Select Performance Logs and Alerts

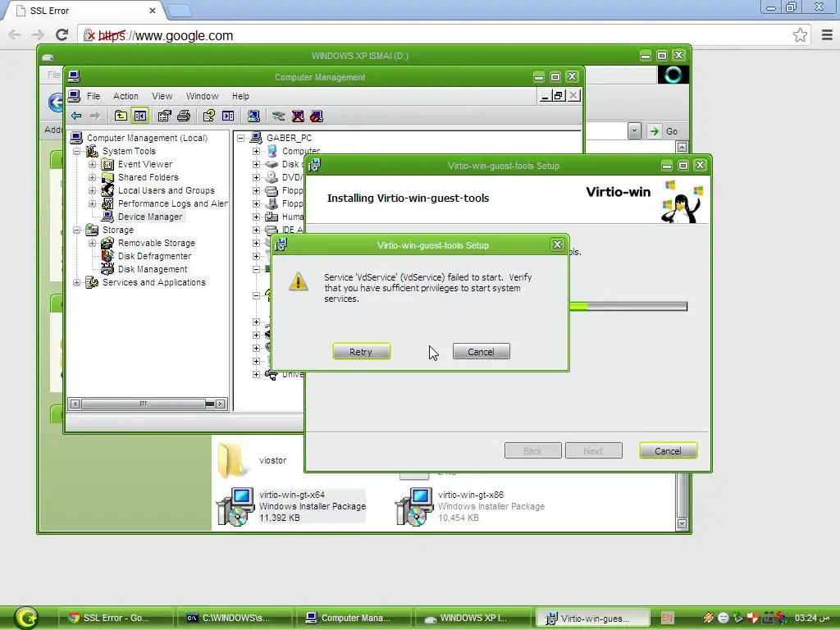pos(172,203)
